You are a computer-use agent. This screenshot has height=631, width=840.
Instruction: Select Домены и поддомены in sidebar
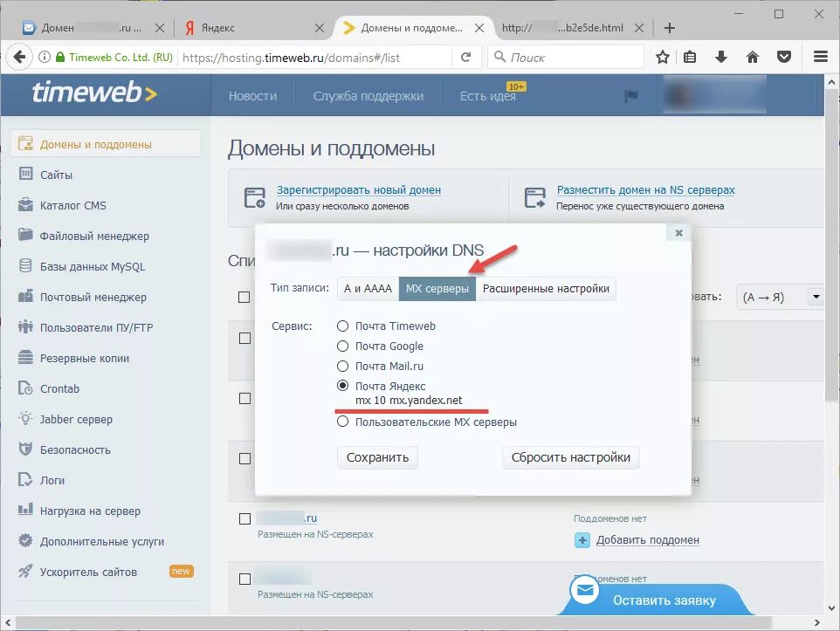(106, 144)
